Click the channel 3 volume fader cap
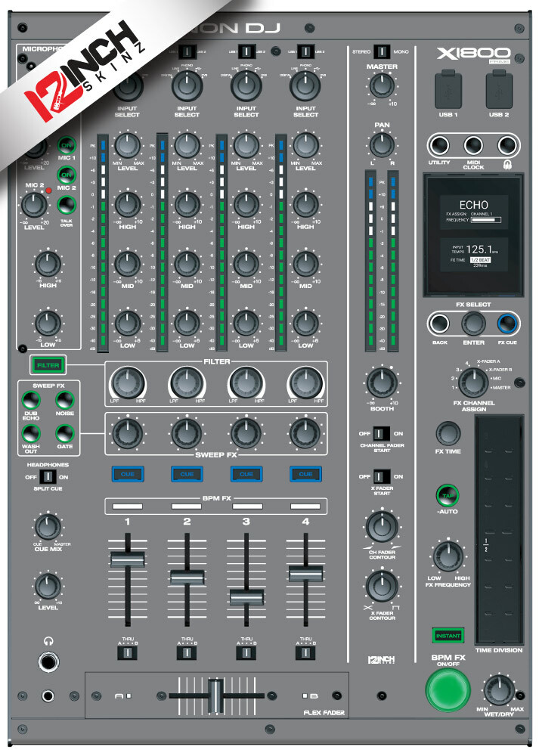The width and height of the screenshot is (539, 756). 246,597
